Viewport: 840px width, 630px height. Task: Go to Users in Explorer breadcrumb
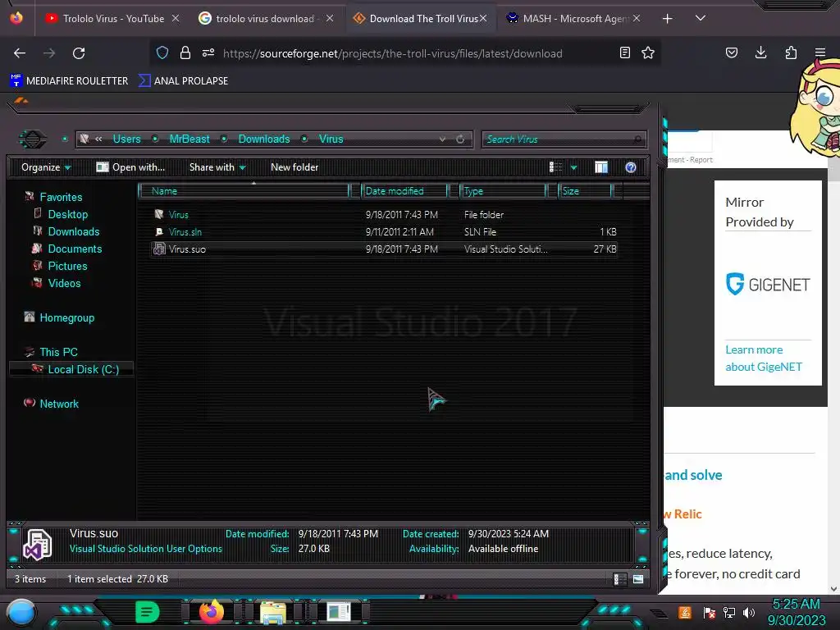[126, 139]
